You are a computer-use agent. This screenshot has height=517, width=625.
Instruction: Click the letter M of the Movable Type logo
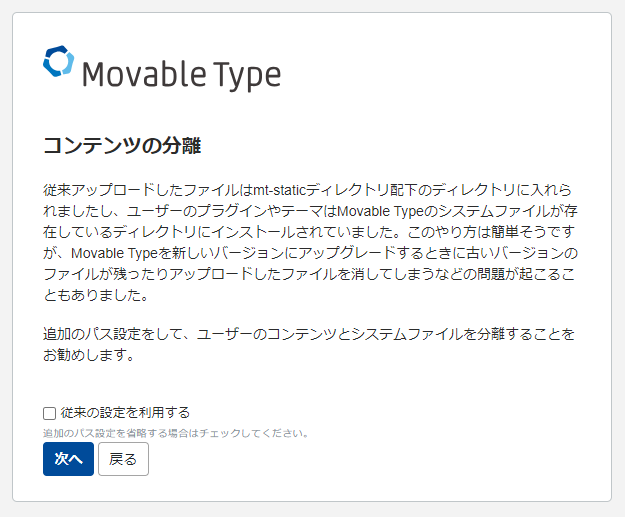tap(94, 74)
